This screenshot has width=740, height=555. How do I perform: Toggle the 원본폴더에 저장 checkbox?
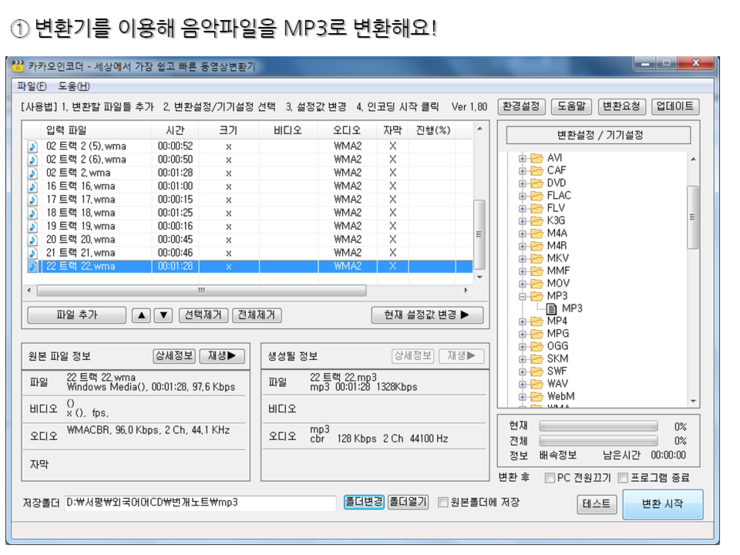pyautogui.click(x=443, y=502)
